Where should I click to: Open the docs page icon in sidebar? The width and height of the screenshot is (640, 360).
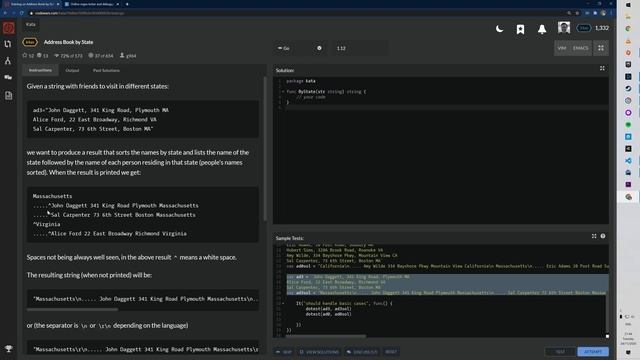point(8,96)
